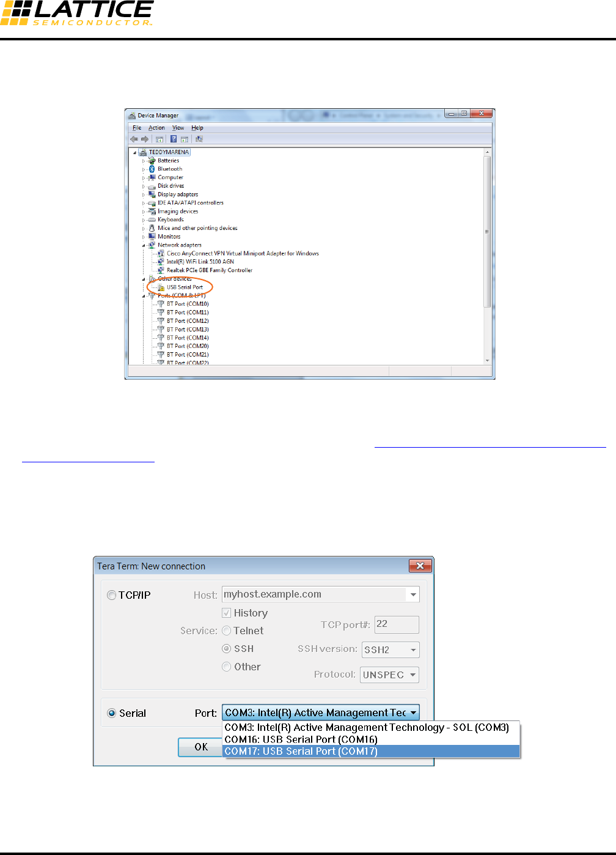Select the USB Serial Port tree item
The height and width of the screenshot is (855, 616).
click(185, 287)
